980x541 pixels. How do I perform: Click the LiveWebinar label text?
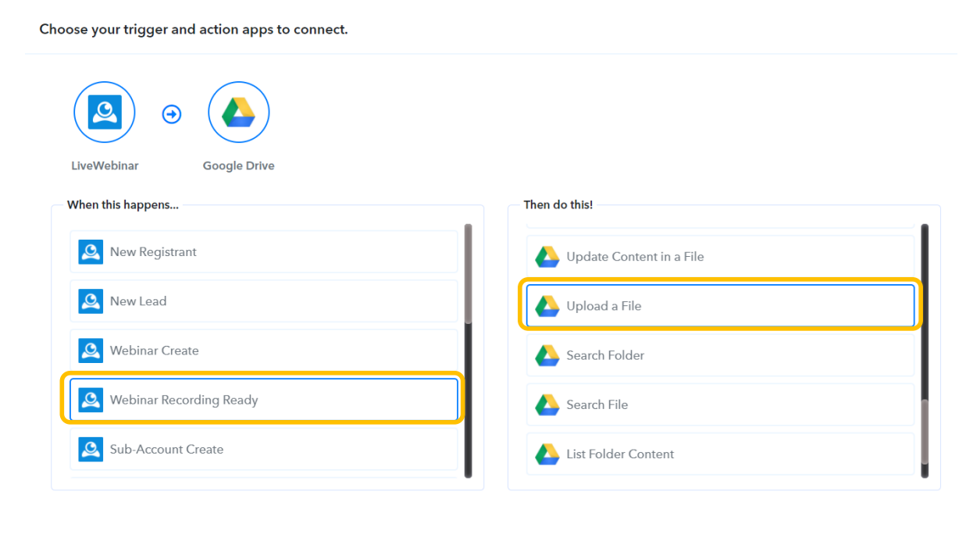pyautogui.click(x=105, y=166)
